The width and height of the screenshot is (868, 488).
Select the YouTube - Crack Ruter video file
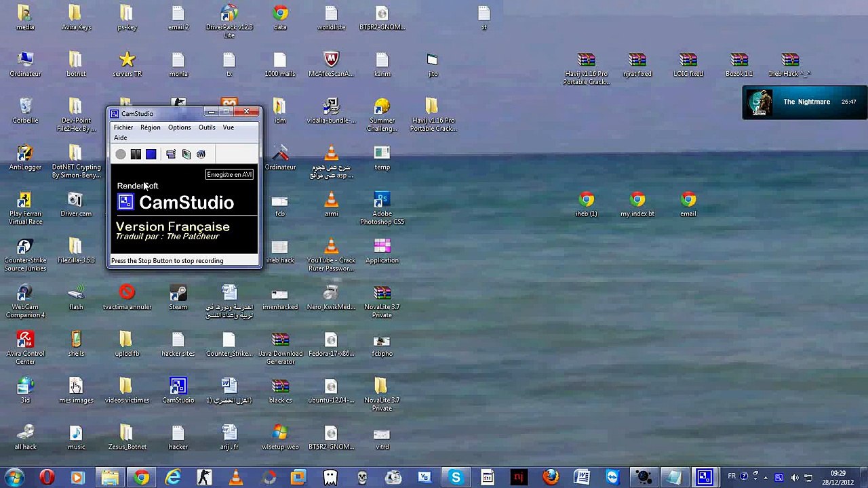coord(331,255)
